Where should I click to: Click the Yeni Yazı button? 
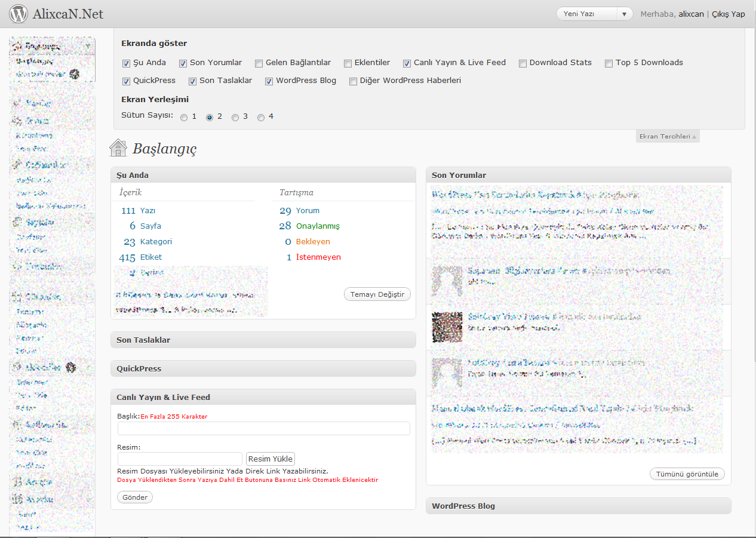click(586, 14)
